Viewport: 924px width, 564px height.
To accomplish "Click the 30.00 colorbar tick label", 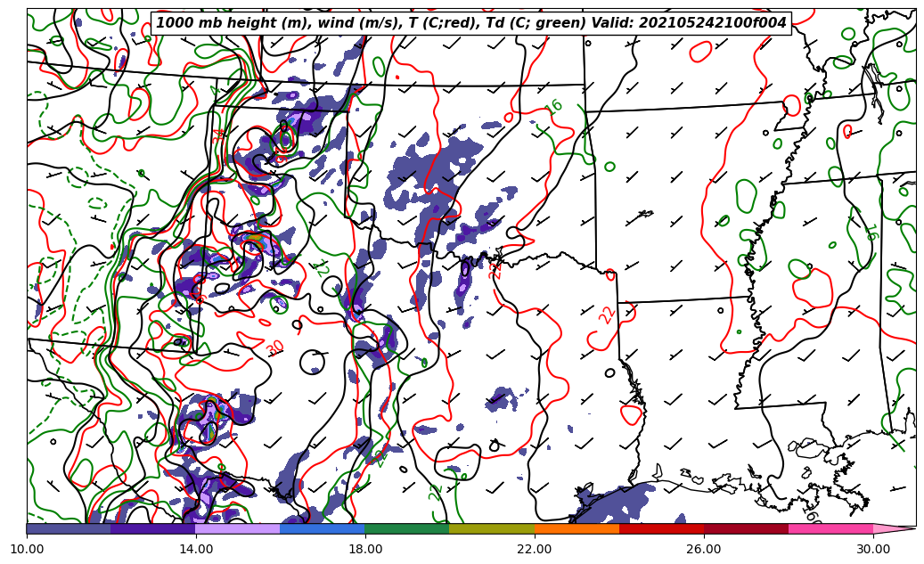I will coord(873,549).
